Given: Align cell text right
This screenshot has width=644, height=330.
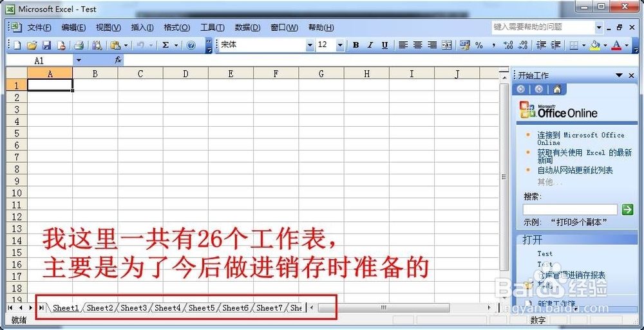Looking at the screenshot, I should coord(432,45).
